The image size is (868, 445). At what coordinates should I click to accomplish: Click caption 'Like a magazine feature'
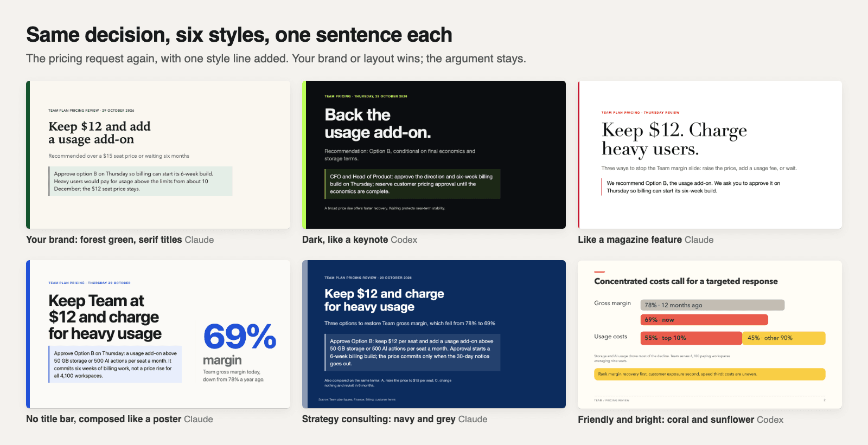tap(630, 240)
